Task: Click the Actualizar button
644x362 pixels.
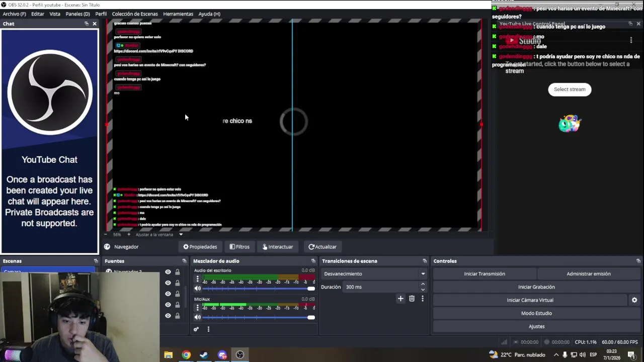Action: click(323, 247)
